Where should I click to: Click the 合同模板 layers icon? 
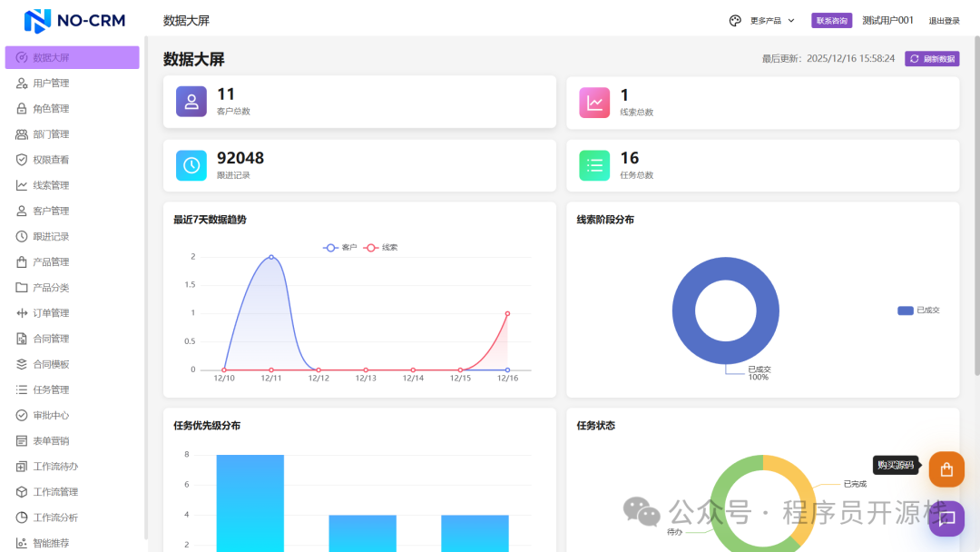point(21,364)
